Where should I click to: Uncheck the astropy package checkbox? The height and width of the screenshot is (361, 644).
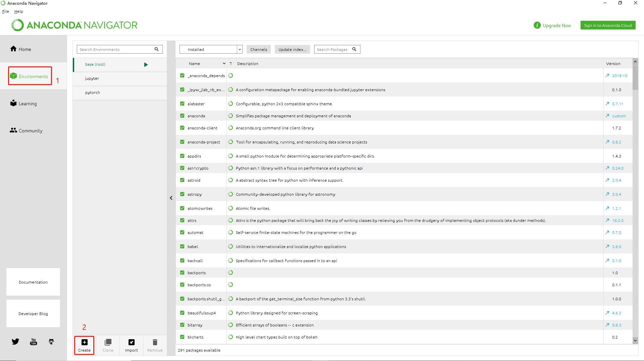[x=182, y=194]
